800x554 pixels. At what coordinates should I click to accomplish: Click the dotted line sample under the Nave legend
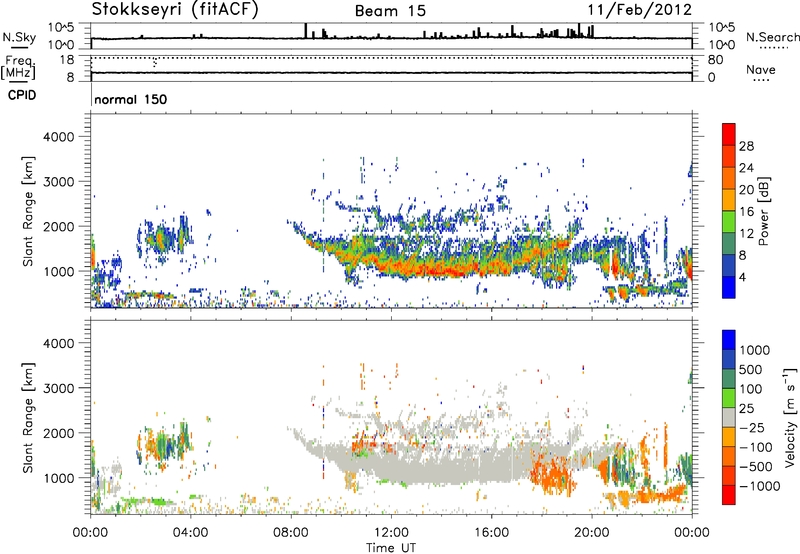762,80
